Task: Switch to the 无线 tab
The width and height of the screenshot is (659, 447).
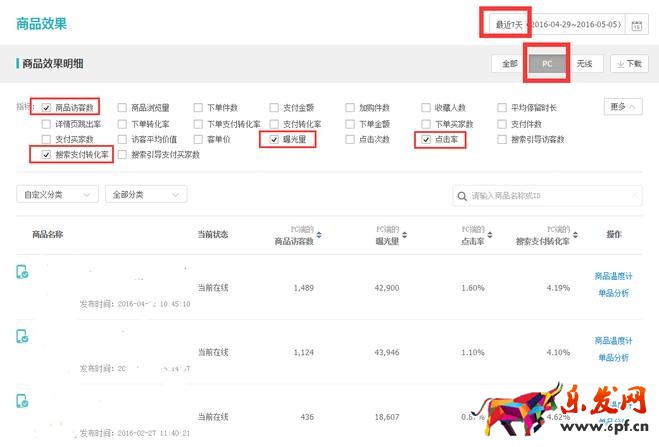Action: tap(584, 63)
